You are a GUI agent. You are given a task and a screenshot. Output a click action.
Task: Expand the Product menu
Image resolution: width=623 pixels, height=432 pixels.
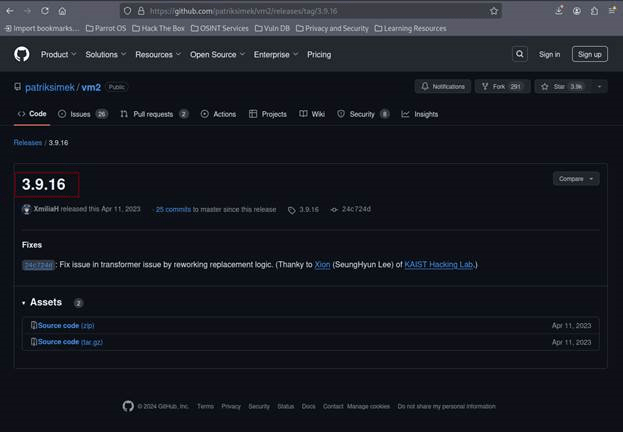coord(58,54)
